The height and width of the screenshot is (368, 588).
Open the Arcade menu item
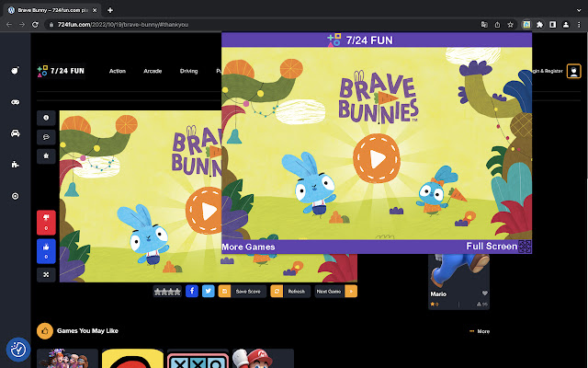153,71
